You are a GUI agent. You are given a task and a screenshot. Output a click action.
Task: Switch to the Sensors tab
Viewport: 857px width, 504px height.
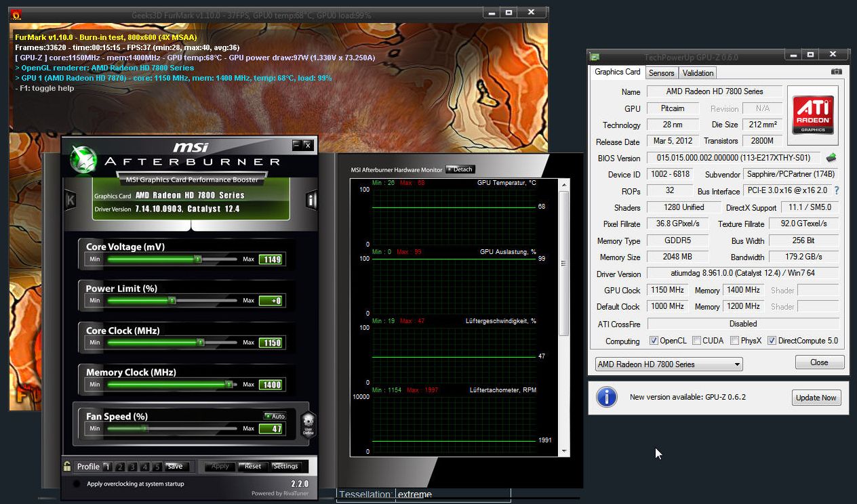(661, 72)
